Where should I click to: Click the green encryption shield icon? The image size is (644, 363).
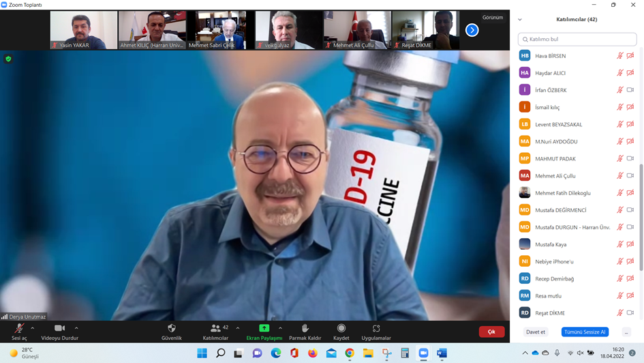[8, 59]
